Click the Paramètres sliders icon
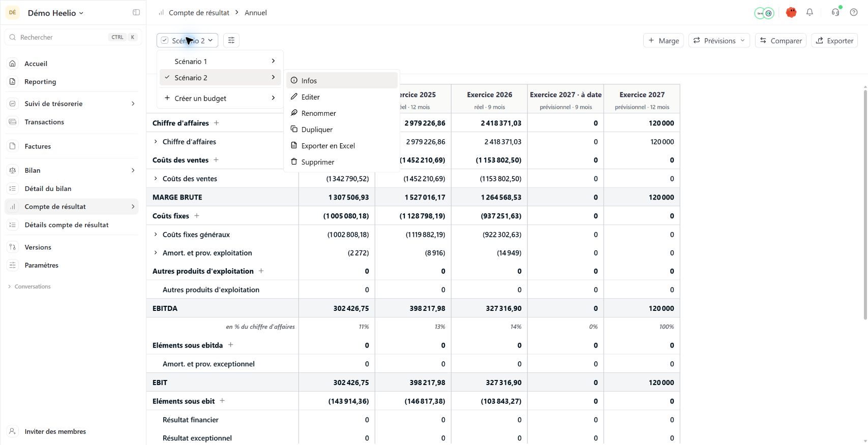This screenshot has width=868, height=445. pos(13,265)
